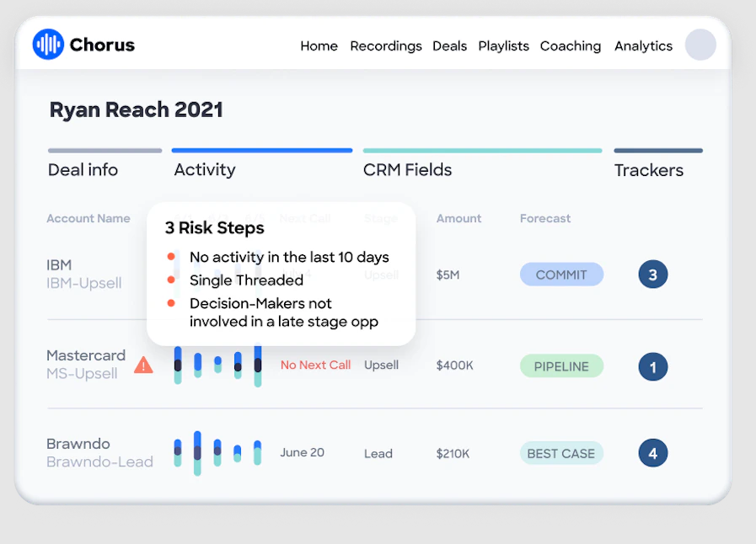Click the PIPELINE forecast pill
This screenshot has width=756, height=544.
(x=561, y=366)
